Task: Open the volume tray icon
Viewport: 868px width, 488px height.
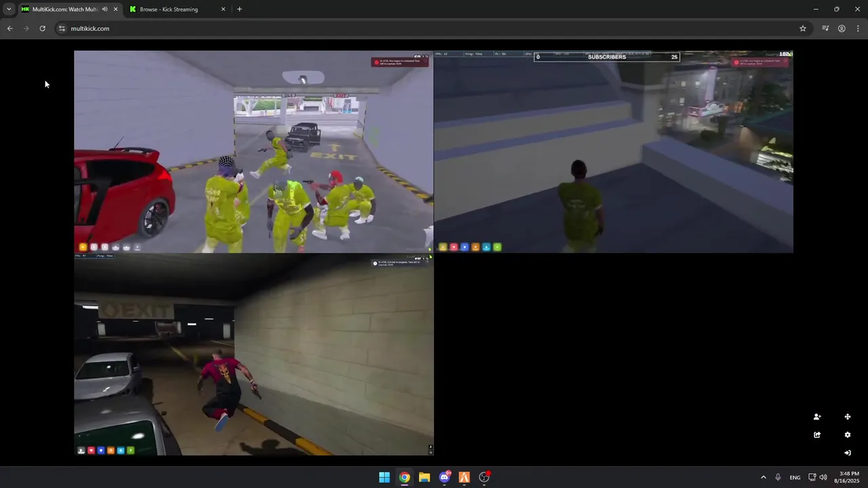Action: coord(823,477)
